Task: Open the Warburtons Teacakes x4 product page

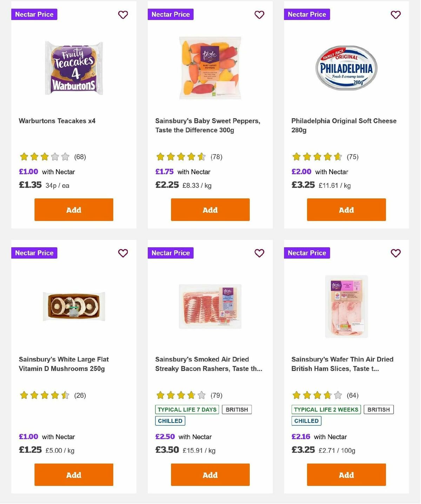Action: (x=58, y=121)
